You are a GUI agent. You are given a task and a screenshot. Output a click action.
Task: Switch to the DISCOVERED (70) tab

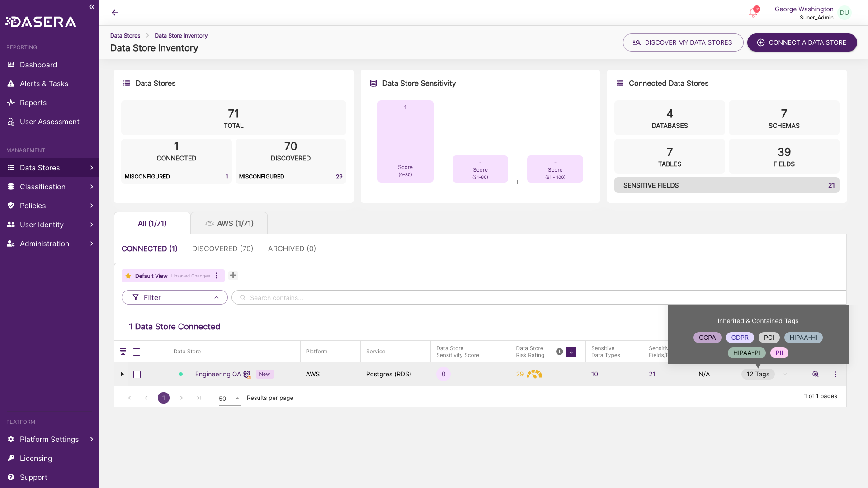[222, 249]
